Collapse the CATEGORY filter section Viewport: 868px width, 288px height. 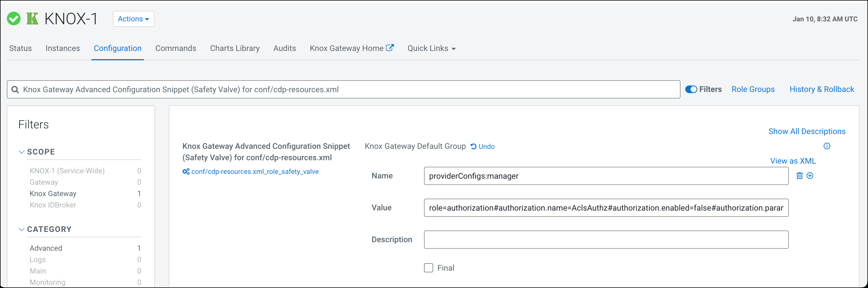(22, 229)
